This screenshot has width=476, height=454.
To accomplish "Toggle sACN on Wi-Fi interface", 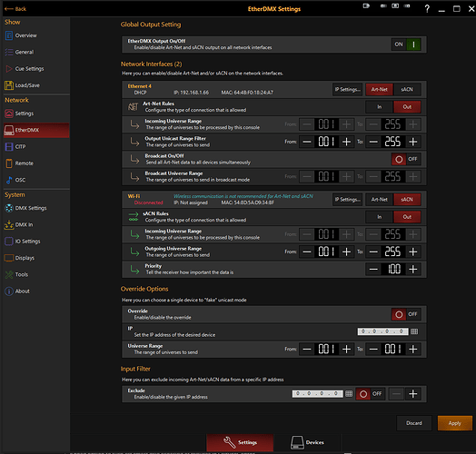I will (x=407, y=200).
